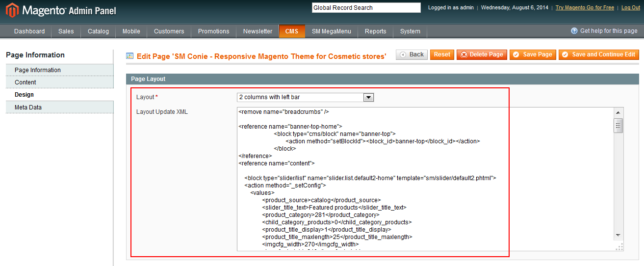Select the Design tab in sidebar
Screen dimensions: 644x266
coord(59,95)
